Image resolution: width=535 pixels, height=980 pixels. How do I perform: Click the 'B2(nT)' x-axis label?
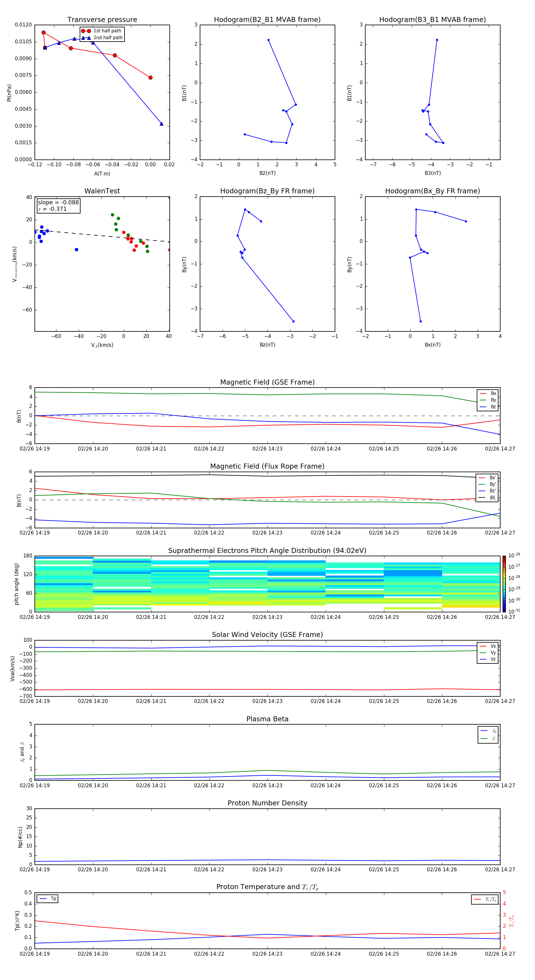pos(267,173)
